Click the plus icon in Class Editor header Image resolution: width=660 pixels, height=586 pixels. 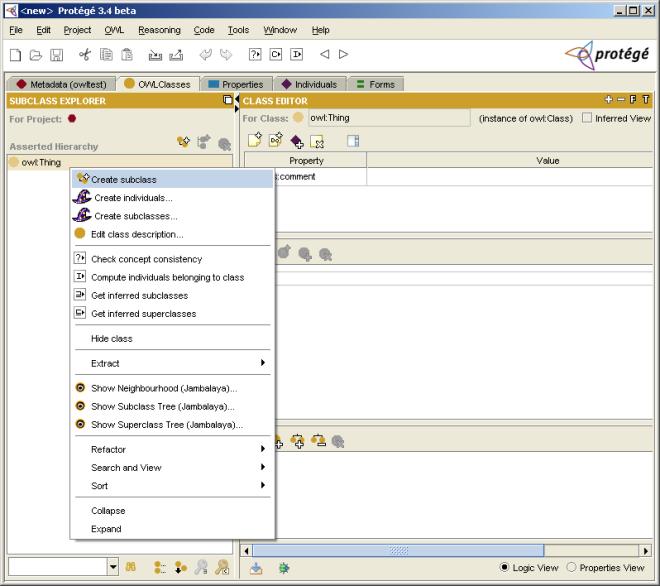click(609, 99)
